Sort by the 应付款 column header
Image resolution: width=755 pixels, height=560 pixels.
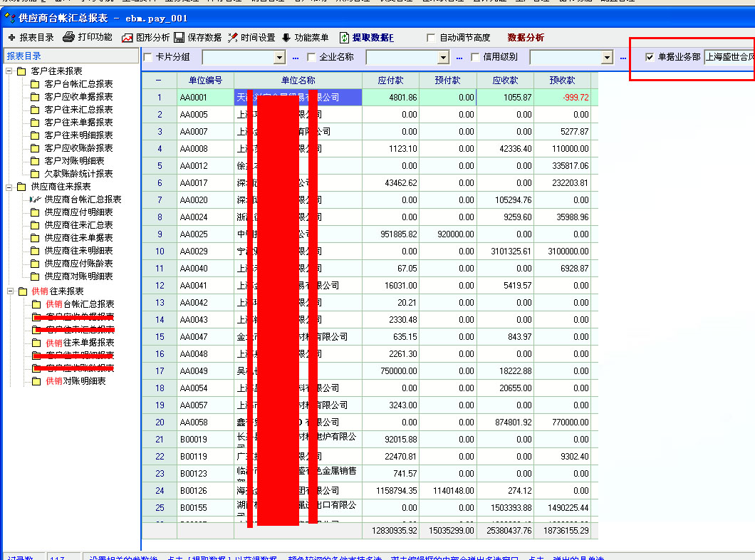(390, 81)
